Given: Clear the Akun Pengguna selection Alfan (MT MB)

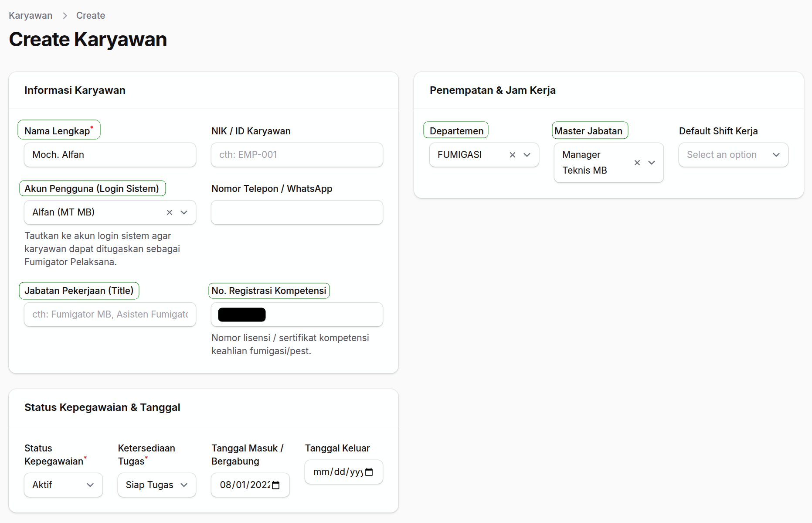Looking at the screenshot, I should click(170, 212).
